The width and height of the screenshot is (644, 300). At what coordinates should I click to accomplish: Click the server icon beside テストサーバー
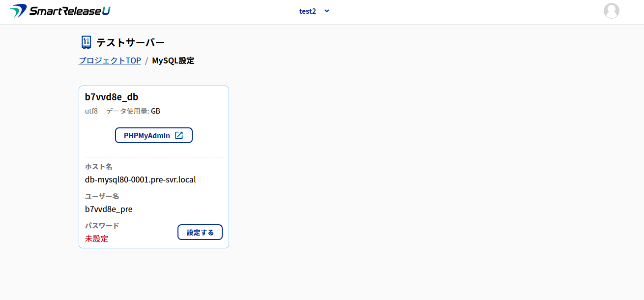pyautogui.click(x=86, y=43)
